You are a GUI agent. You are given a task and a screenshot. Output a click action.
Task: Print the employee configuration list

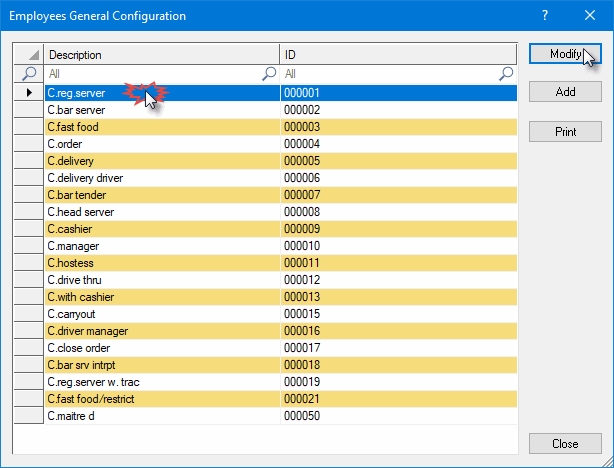point(565,131)
